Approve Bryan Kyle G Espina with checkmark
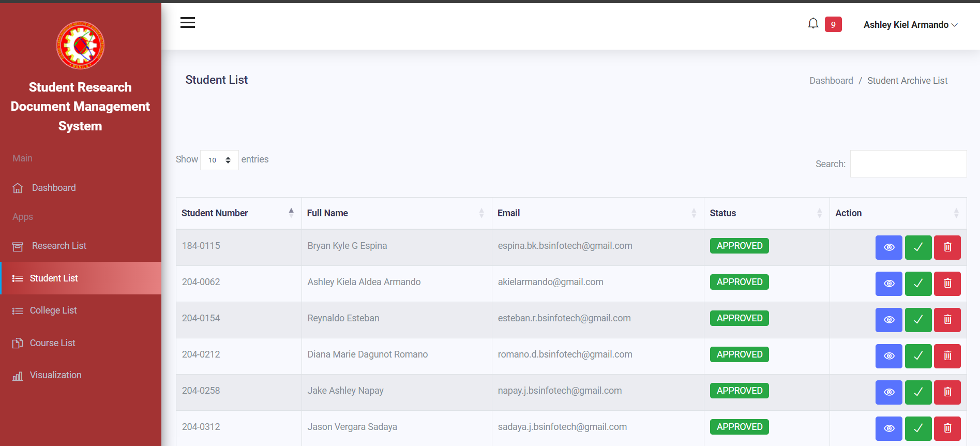This screenshot has height=446, width=980. point(918,247)
